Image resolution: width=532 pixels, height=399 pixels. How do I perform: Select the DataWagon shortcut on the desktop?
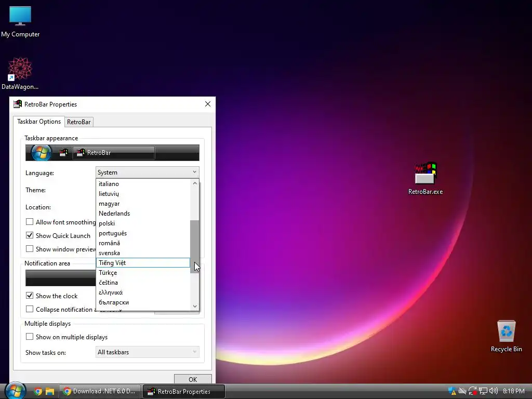[20, 73]
